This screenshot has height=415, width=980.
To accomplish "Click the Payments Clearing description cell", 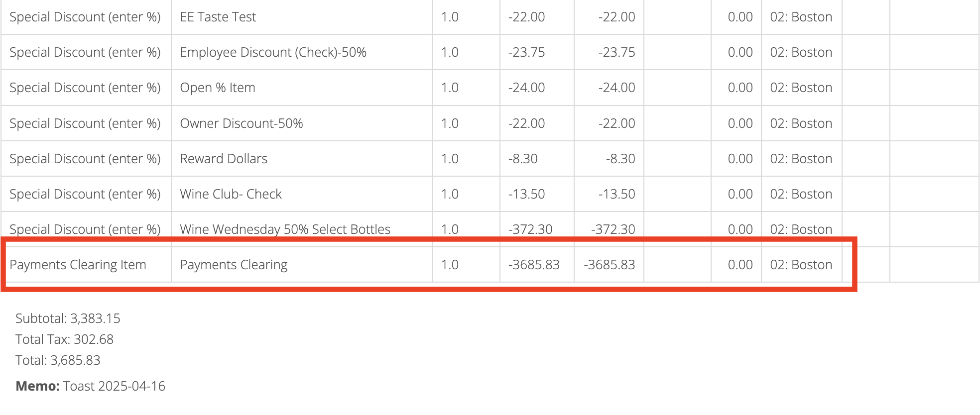I will click(234, 265).
